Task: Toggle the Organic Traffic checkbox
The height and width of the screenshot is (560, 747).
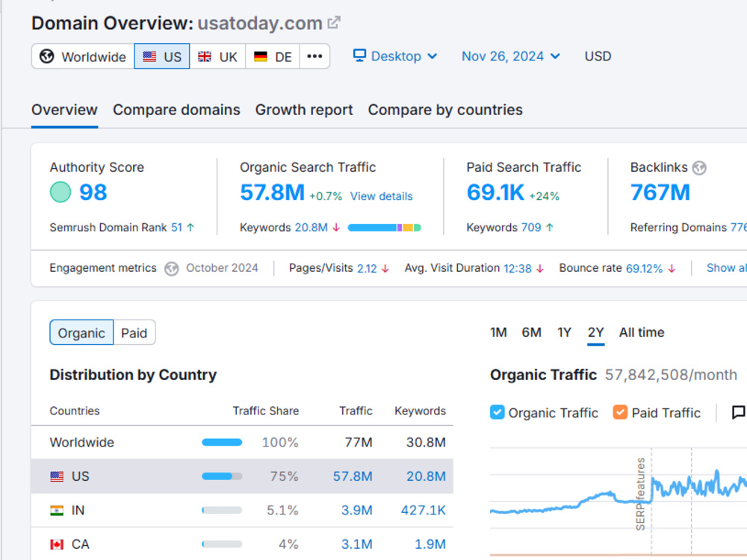Action: pos(497,412)
